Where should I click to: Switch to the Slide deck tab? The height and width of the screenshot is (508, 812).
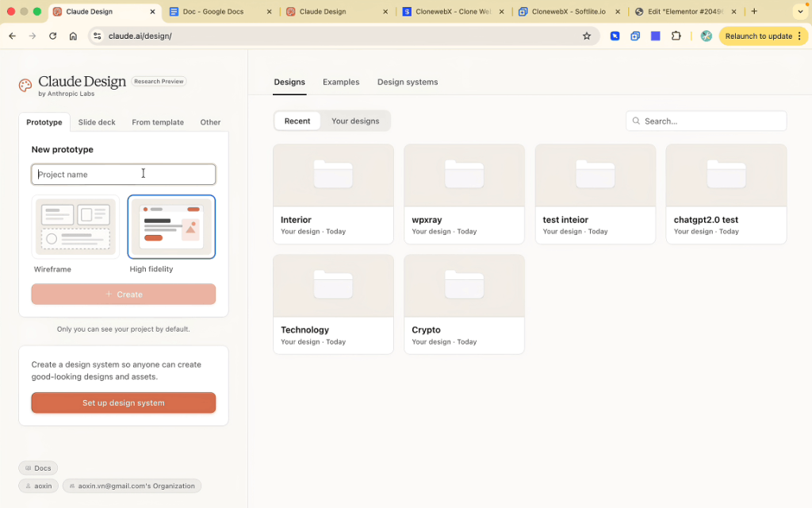97,122
